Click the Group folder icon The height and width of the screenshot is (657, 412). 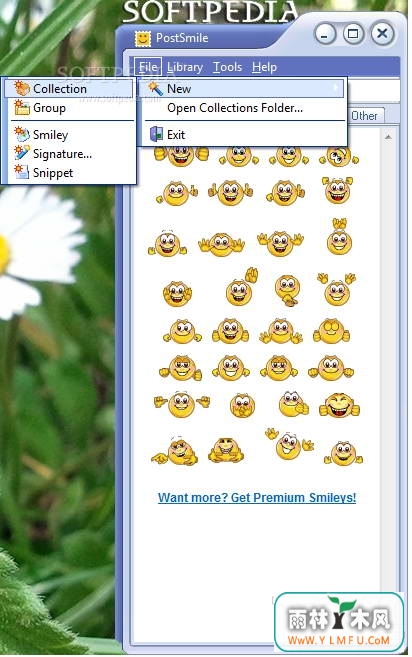tap(22, 108)
